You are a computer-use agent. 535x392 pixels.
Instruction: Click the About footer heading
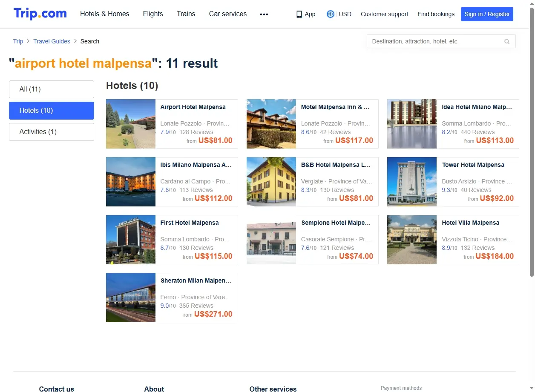154,389
